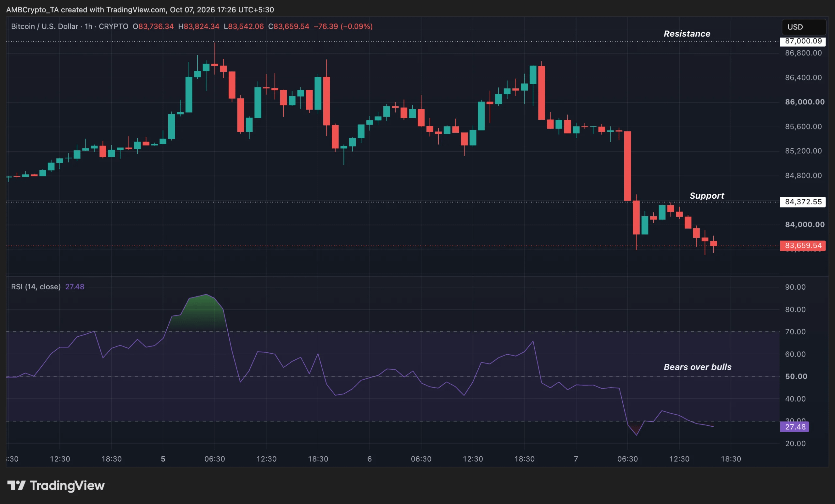Click the close value C83,659.54
The image size is (835, 504).
pos(289,26)
